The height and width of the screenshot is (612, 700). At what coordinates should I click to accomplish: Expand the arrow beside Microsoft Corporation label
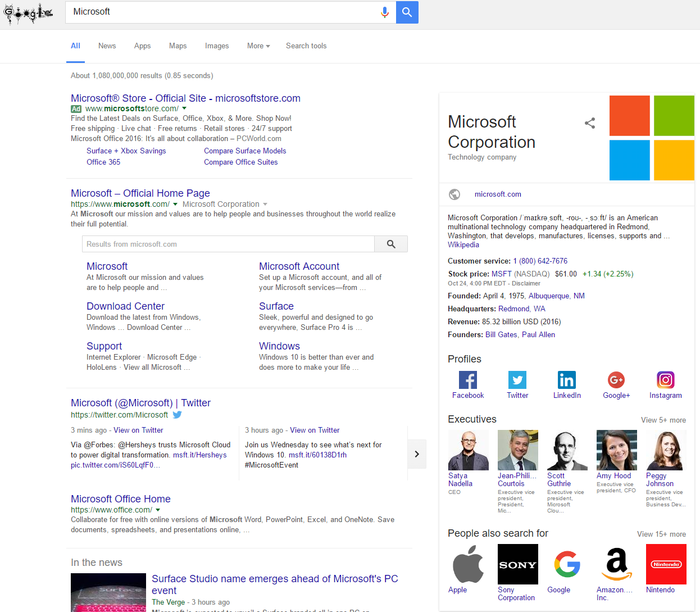265,205
